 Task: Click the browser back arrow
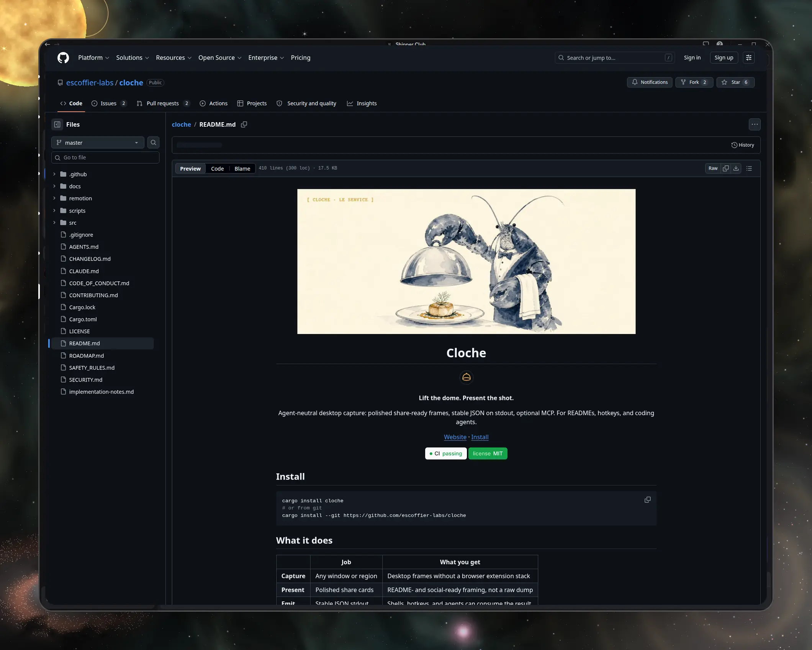tap(47, 44)
